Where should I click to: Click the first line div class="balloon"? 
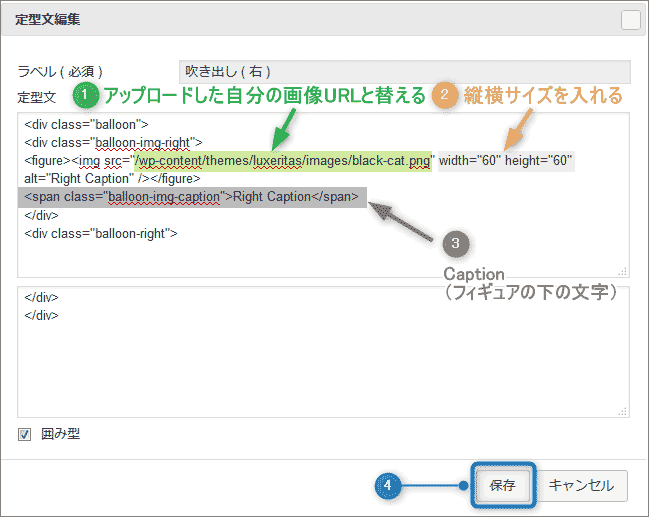[87, 125]
